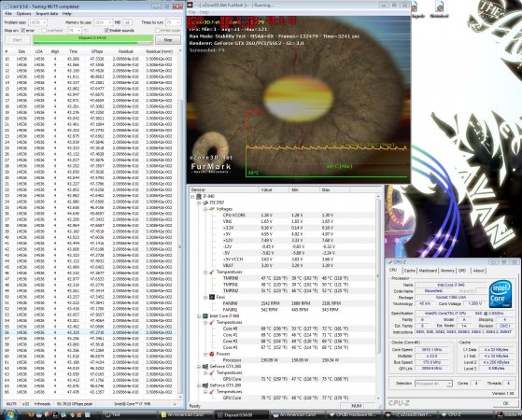Click the Elapsed 0:54:00 LinX taskbar button

coord(241,414)
